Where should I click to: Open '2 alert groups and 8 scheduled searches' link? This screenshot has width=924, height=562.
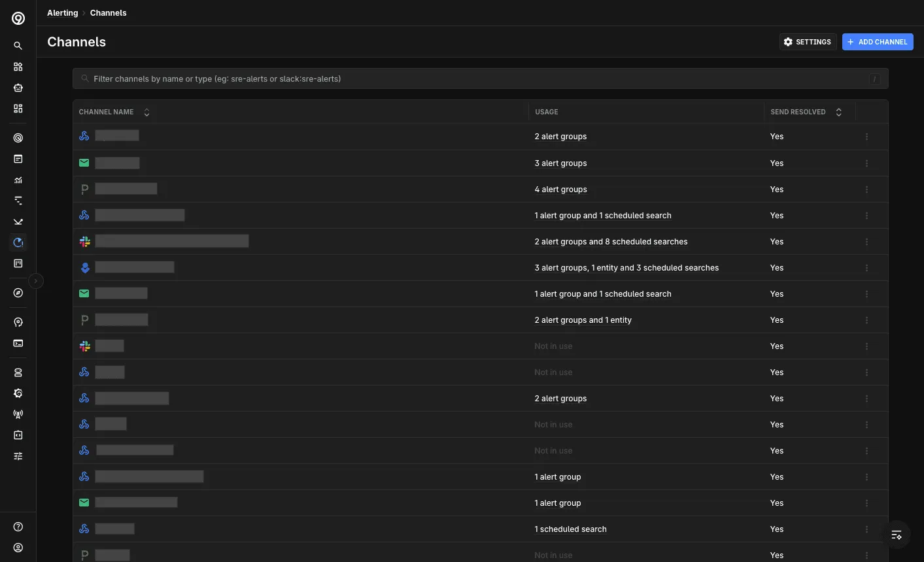(x=611, y=242)
